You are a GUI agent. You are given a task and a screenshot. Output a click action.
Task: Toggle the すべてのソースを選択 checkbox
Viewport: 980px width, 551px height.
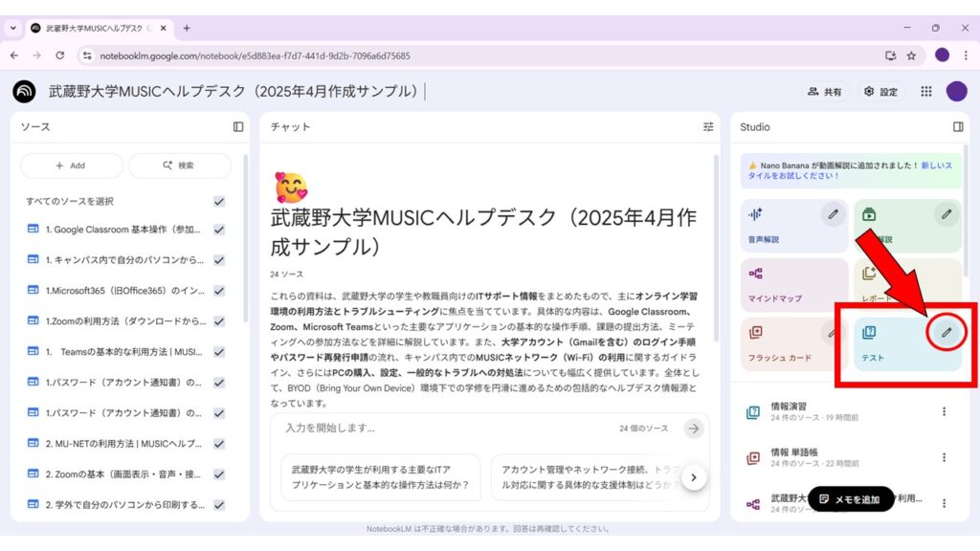coord(219,201)
